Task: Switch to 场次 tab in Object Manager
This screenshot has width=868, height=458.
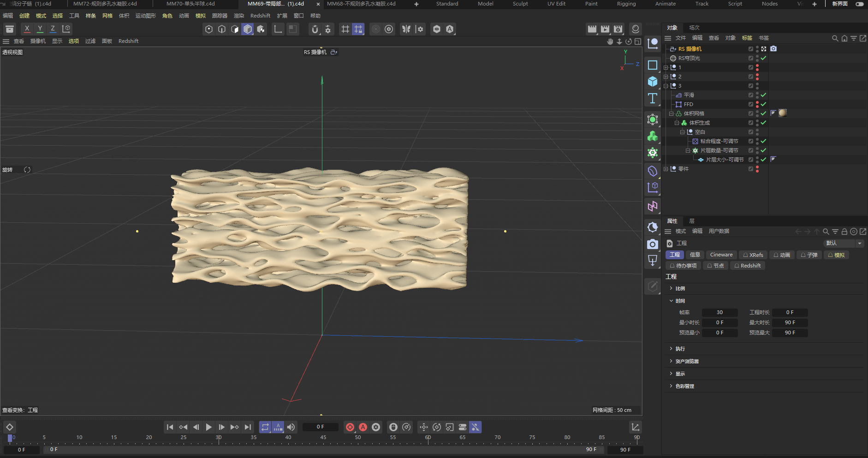Action: pyautogui.click(x=694, y=28)
